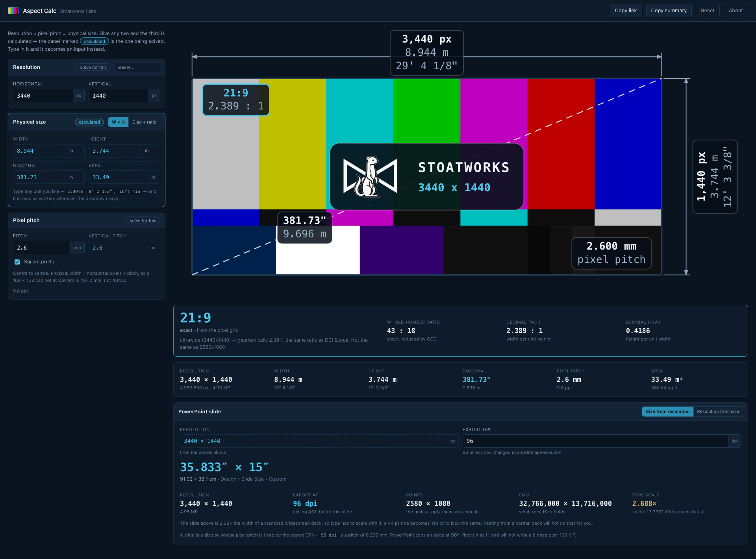Click 'solve for this' in Resolution panel
756x559 pixels.
point(93,67)
